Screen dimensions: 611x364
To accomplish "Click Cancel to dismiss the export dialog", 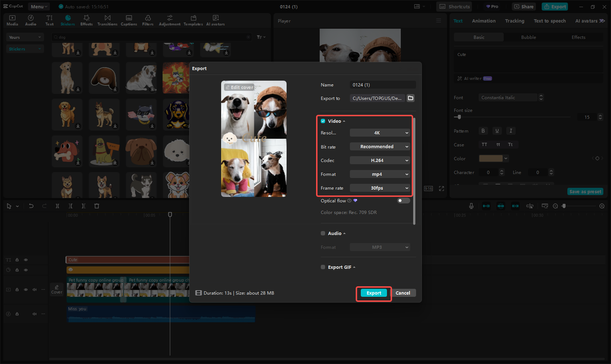I will 403,293.
